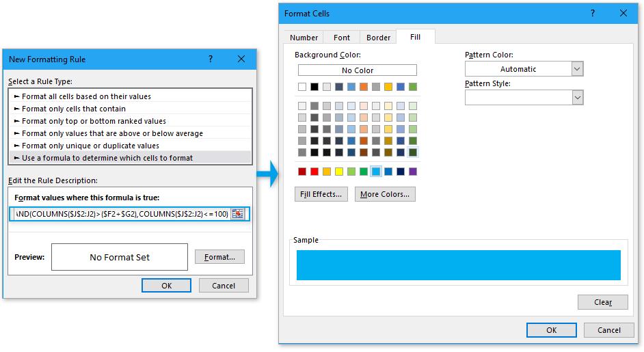Select the black swatch beside the white one
This screenshot has height=352, width=644.
point(314,87)
